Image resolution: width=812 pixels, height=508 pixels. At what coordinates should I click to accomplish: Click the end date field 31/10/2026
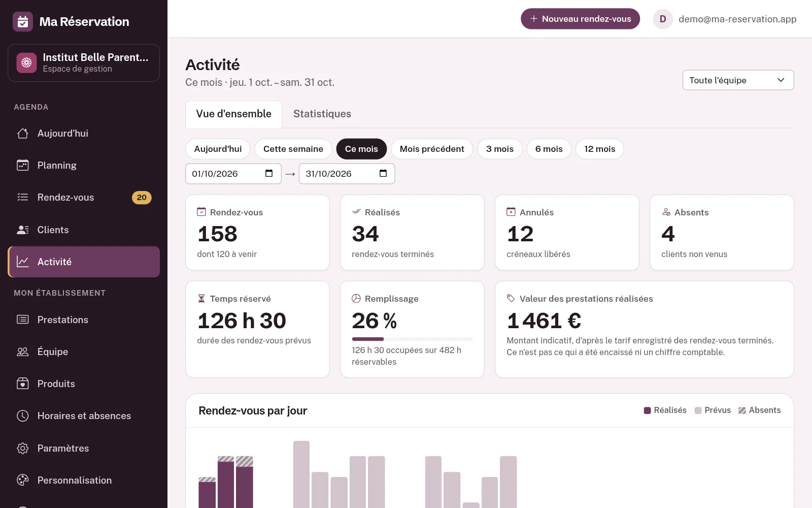[347, 174]
